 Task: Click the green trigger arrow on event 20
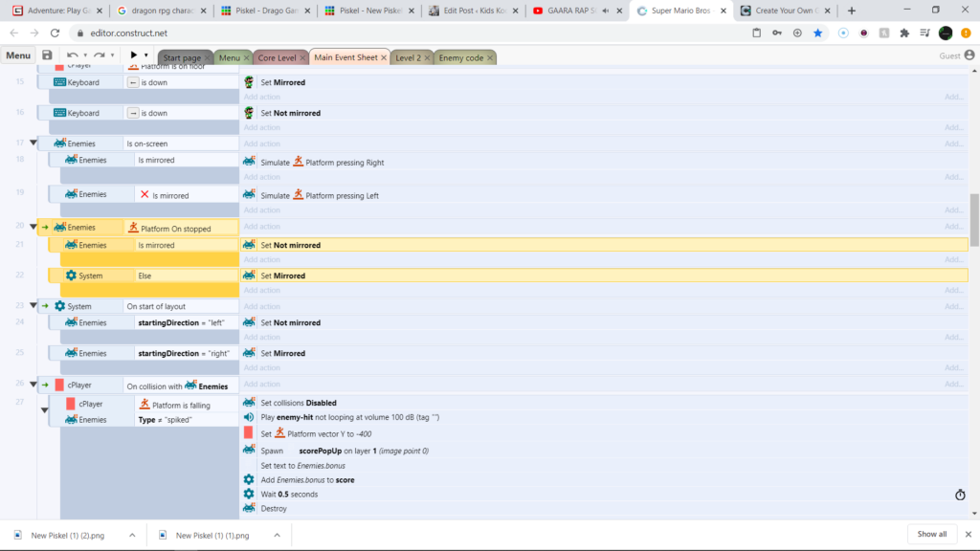(45, 228)
